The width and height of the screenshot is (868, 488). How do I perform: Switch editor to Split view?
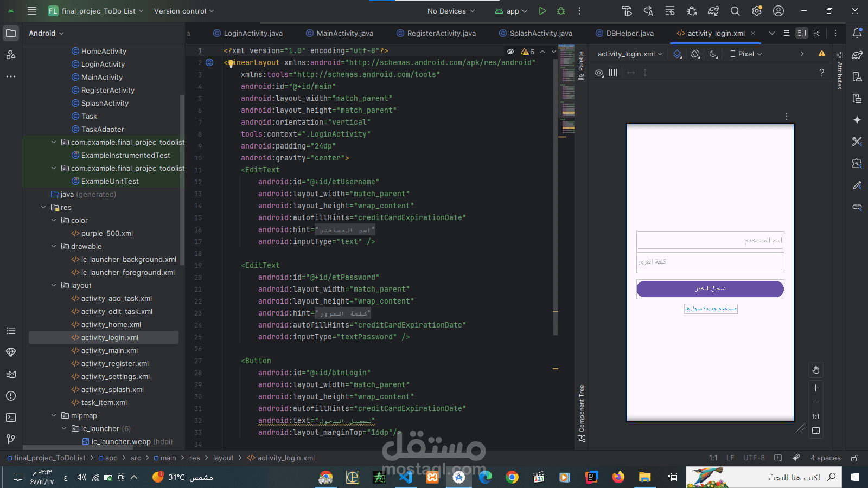[802, 33]
